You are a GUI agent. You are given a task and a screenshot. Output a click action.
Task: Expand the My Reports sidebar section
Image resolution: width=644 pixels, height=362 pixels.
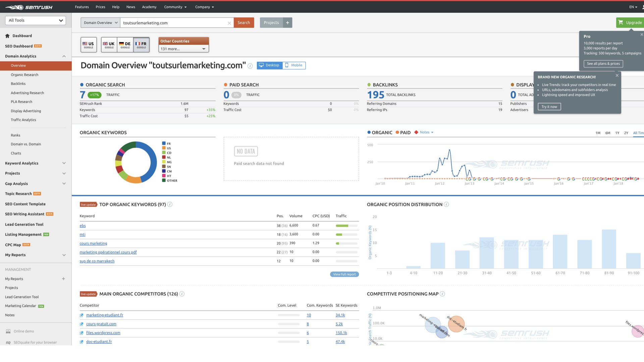click(x=64, y=255)
